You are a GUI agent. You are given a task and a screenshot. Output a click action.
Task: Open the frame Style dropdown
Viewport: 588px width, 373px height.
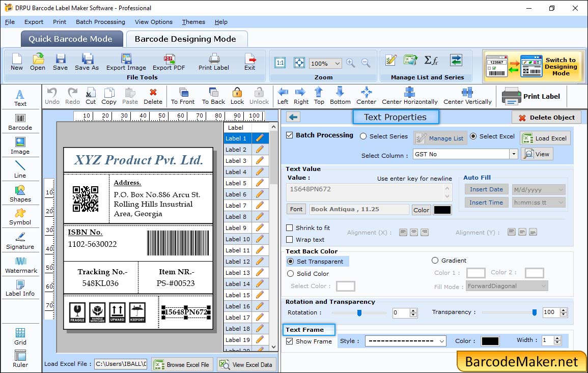(442, 341)
